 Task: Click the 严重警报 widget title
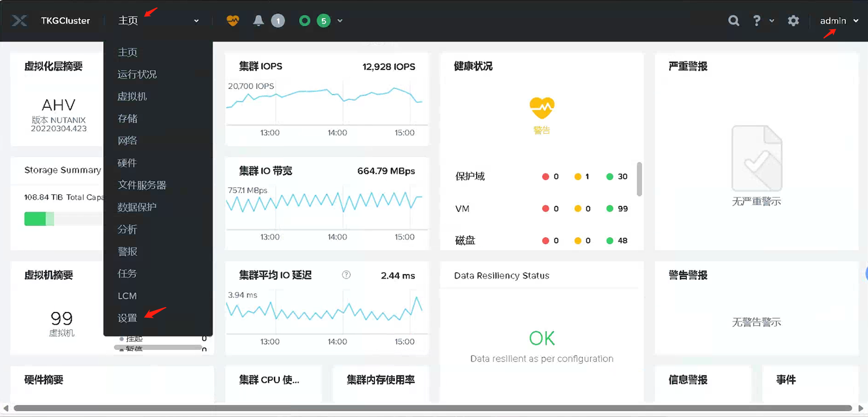[x=688, y=67]
